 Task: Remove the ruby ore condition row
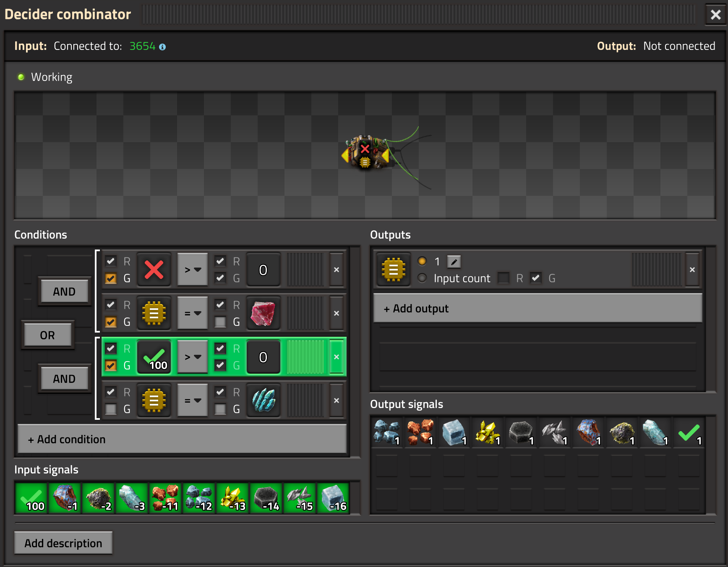point(337,313)
